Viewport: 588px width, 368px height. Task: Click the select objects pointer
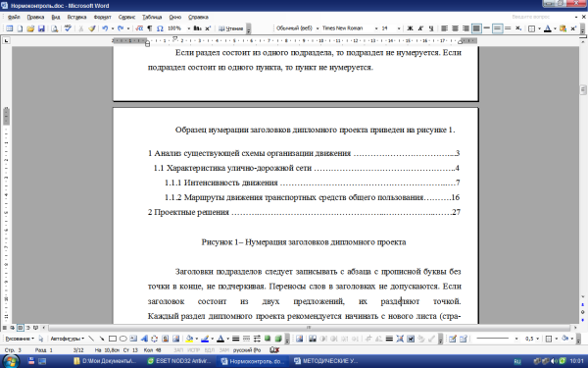41,339
